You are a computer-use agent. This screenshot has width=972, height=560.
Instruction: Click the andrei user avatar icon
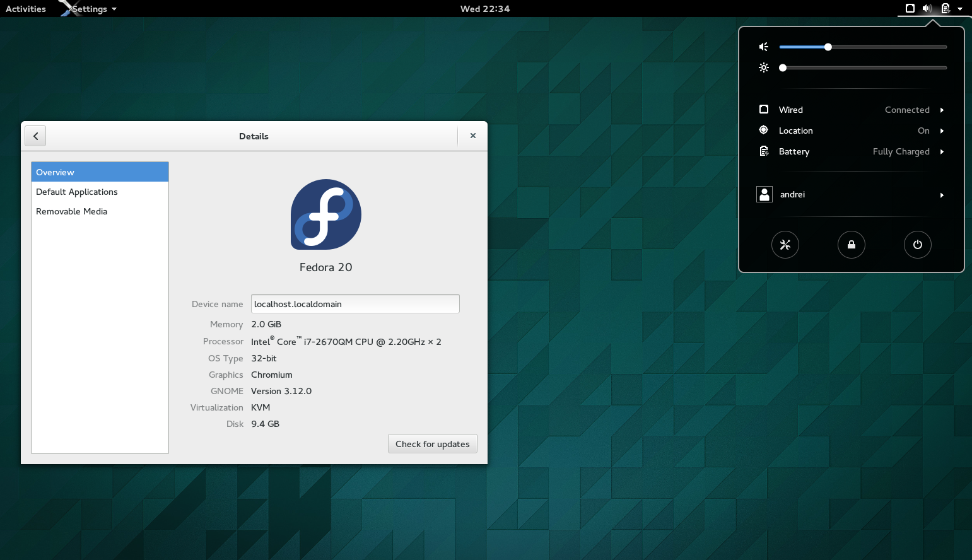coord(764,194)
